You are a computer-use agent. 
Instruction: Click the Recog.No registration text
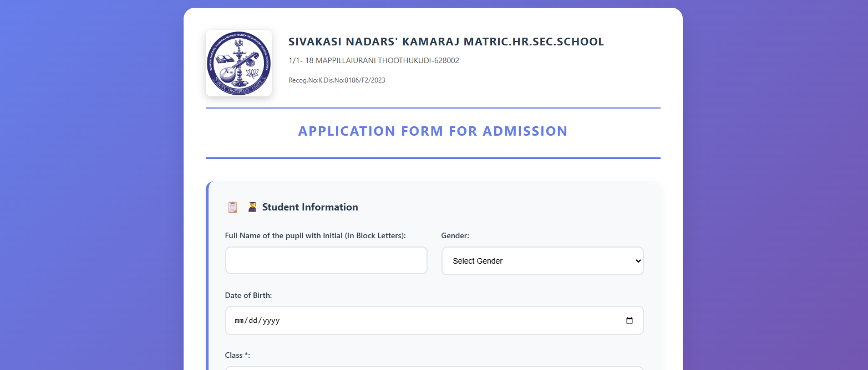tap(336, 80)
